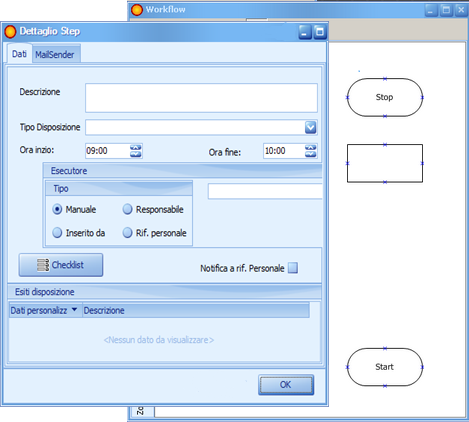Select the Manuale radio button

pos(57,209)
